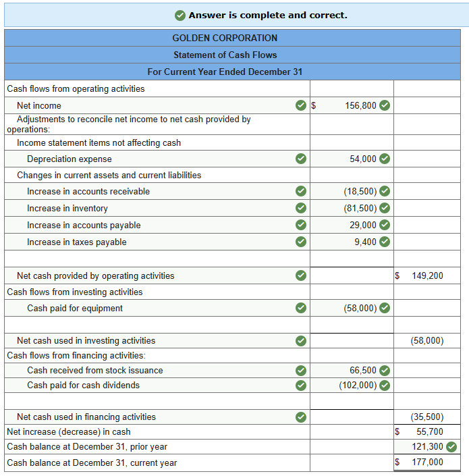This screenshot has height=476, width=469.
Task: Click the Statement of Cash Flows header
Action: pyautogui.click(x=225, y=55)
